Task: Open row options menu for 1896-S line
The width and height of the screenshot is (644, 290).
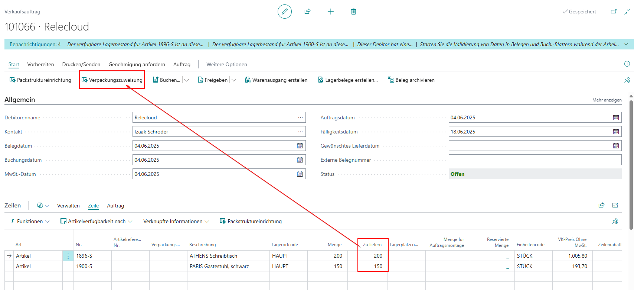Action: [68, 256]
